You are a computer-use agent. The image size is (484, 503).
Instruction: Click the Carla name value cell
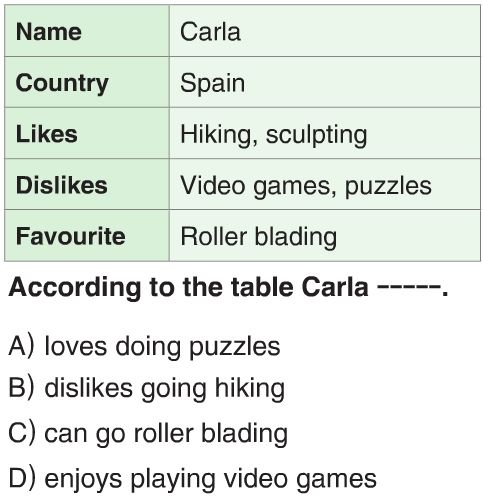pos(325,31)
